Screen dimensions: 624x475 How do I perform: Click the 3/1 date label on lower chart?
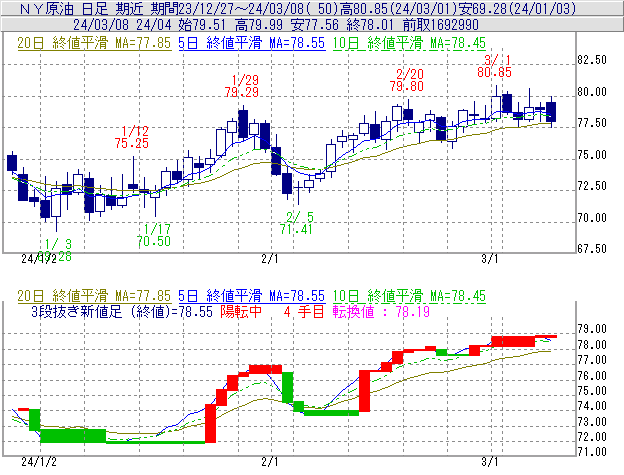click(490, 462)
